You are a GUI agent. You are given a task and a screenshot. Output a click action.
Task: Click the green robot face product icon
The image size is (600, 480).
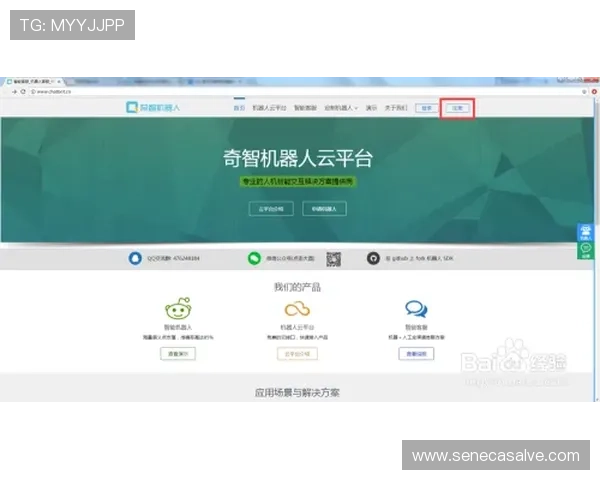[x=178, y=309]
